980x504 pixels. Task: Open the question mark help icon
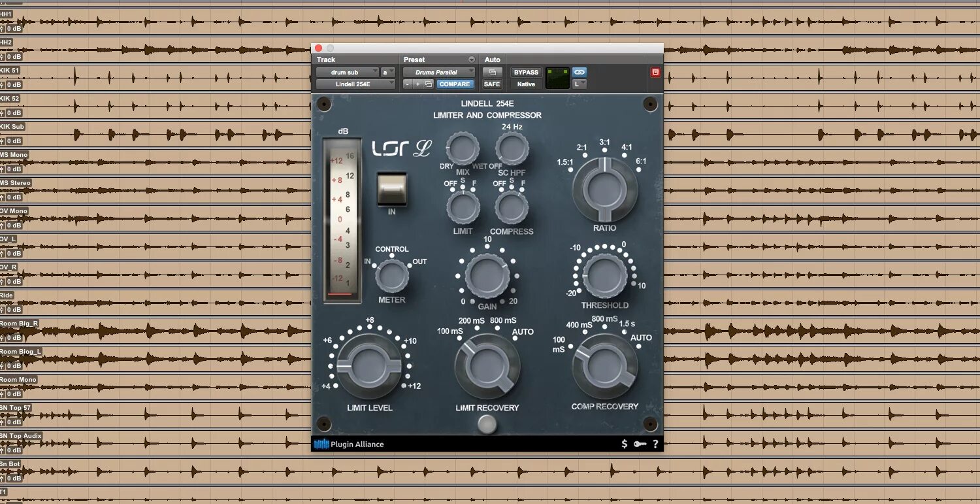(655, 445)
